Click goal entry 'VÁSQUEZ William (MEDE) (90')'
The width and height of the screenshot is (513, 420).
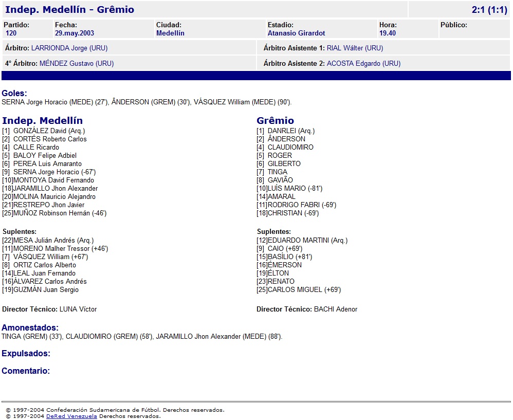click(x=243, y=102)
